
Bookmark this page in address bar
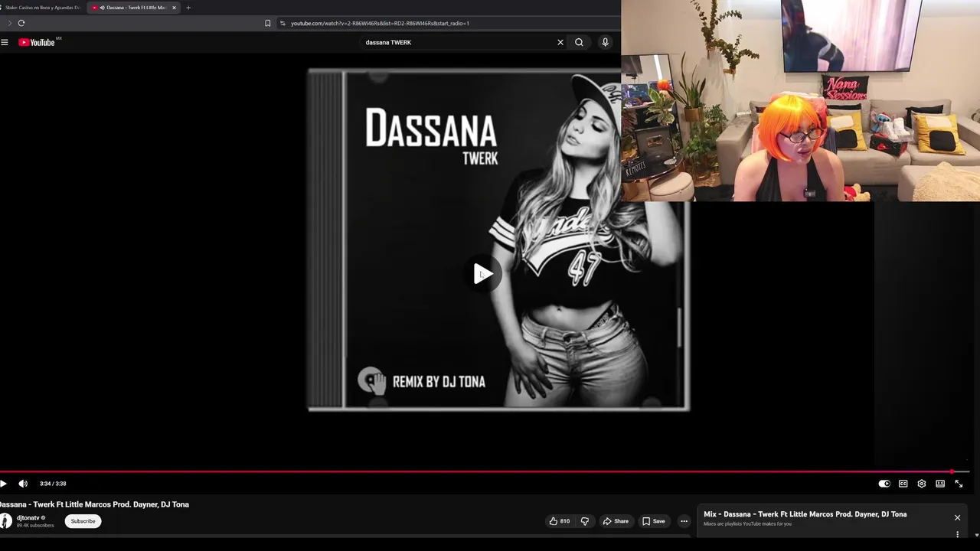point(267,23)
